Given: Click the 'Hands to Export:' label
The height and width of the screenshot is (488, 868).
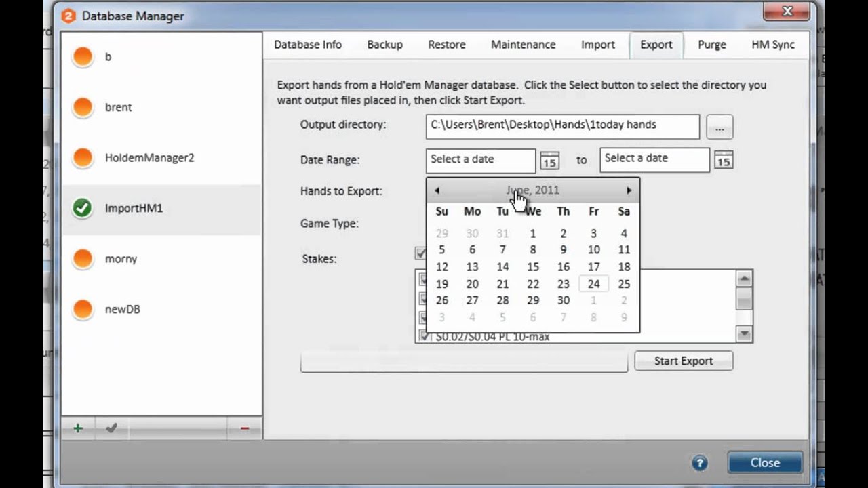Looking at the screenshot, I should 341,191.
